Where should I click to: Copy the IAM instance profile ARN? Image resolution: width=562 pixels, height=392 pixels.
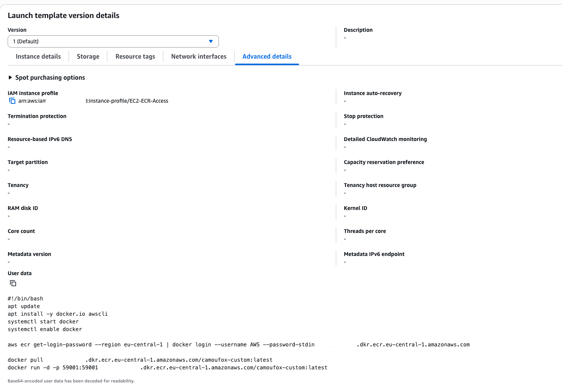point(12,101)
